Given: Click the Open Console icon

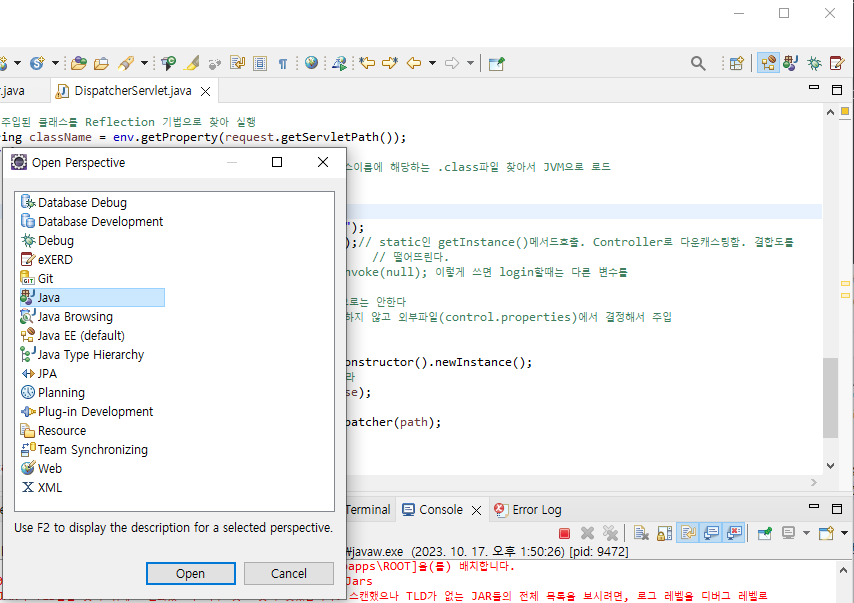Looking at the screenshot, I should point(826,533).
